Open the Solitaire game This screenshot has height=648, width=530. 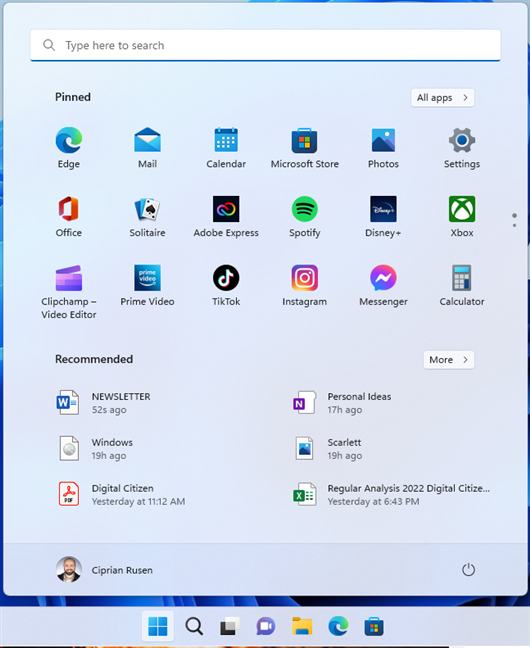point(148,217)
